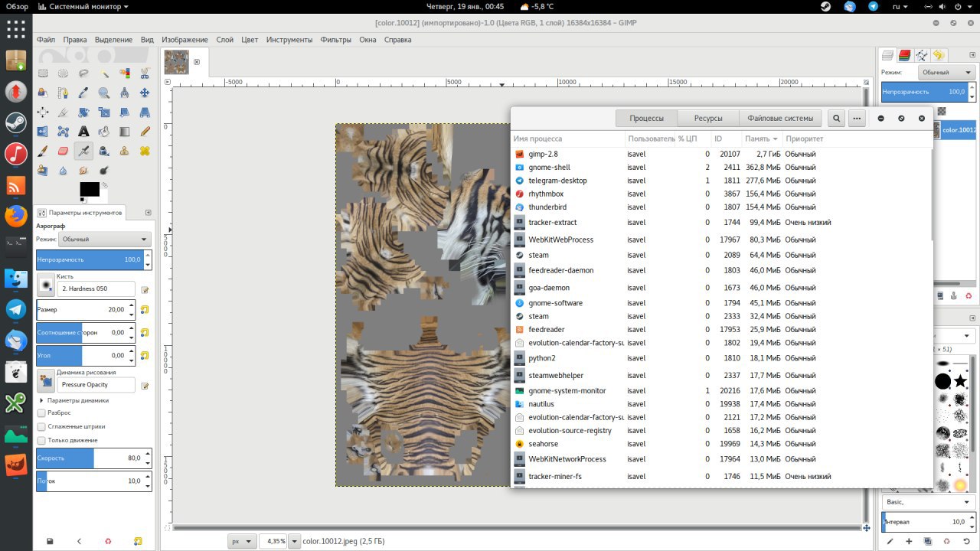Launch Firefox from the dock

coord(16,216)
